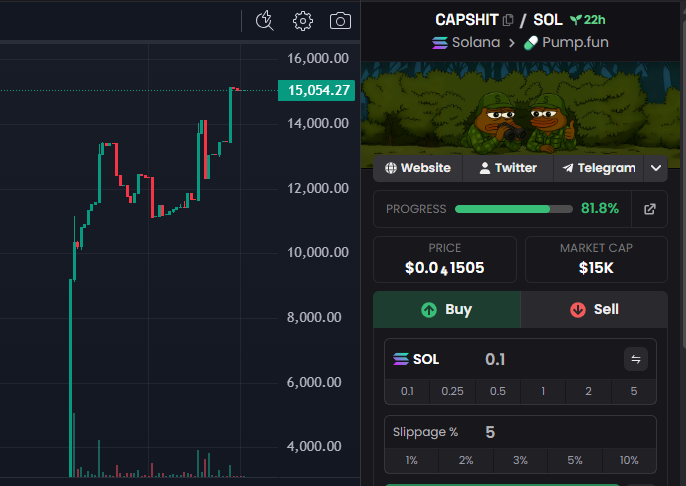Set slippage to 10%
Viewport: 686px width, 486px height.
[629, 460]
